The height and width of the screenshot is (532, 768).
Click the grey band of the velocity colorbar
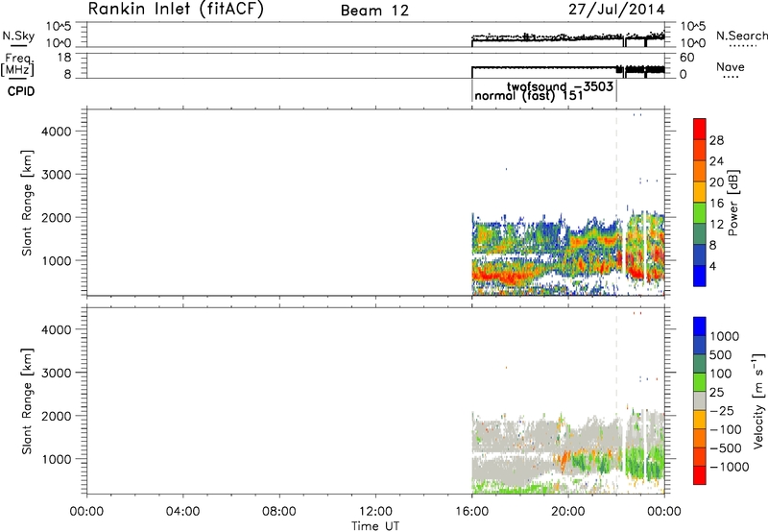pyautogui.click(x=700, y=400)
